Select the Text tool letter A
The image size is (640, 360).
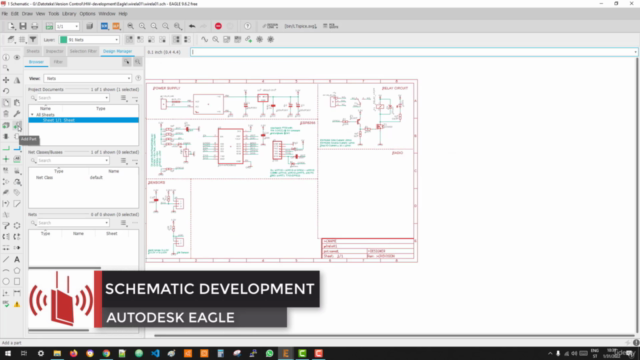17,259
